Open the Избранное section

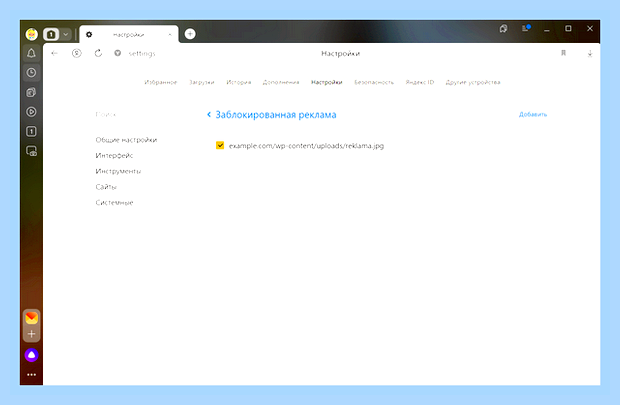pyautogui.click(x=161, y=82)
